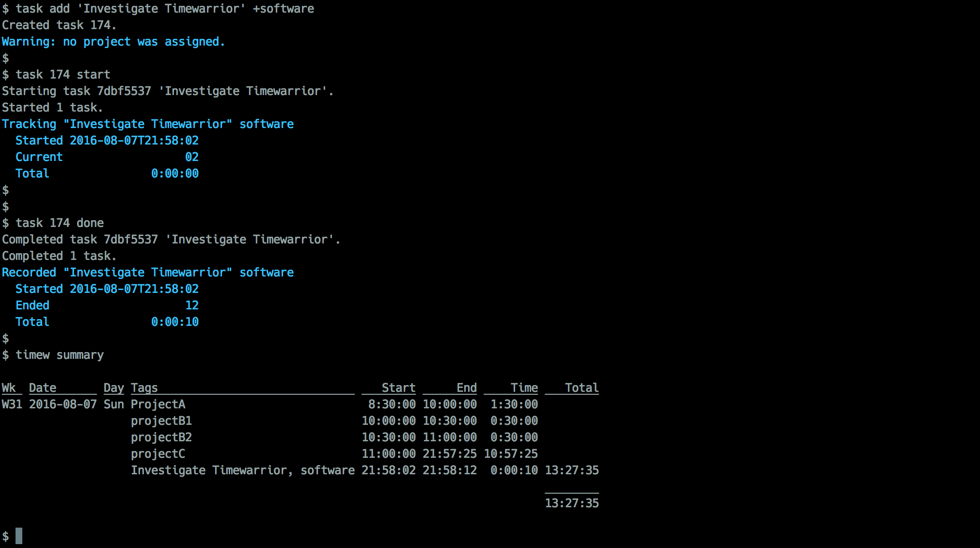Click the 'task 174 start' command
The width and height of the screenshot is (980, 548).
[63, 75]
